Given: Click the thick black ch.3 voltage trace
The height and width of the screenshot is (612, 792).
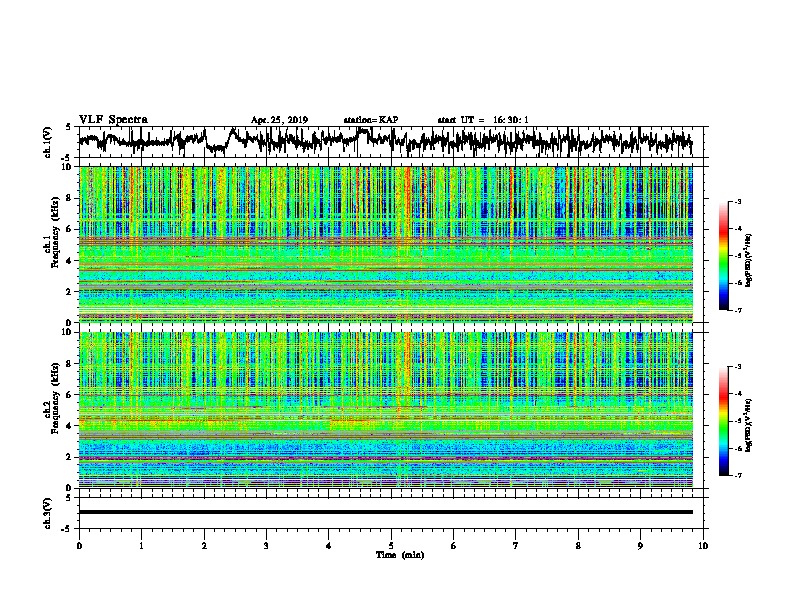Looking at the screenshot, I should point(386,512).
